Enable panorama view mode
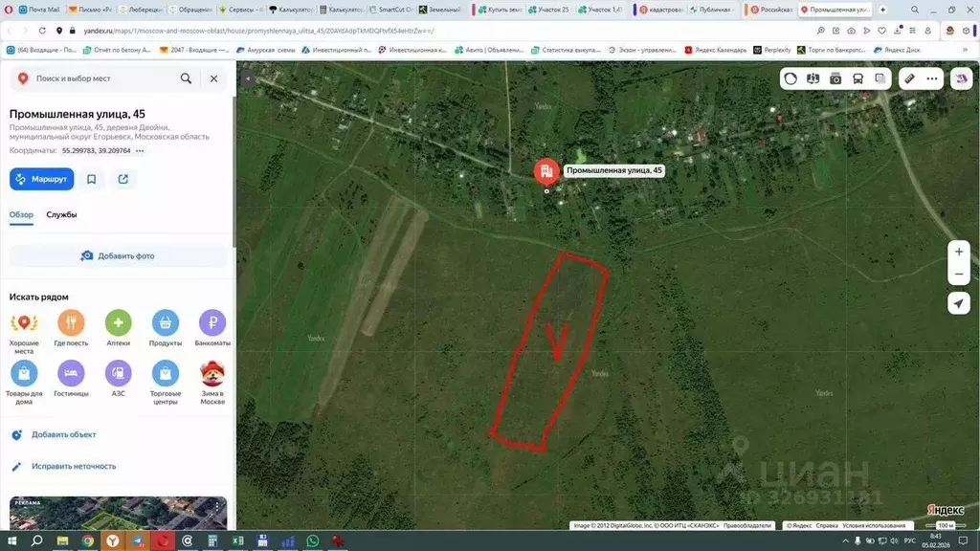The width and height of the screenshot is (980, 551). 813,78
